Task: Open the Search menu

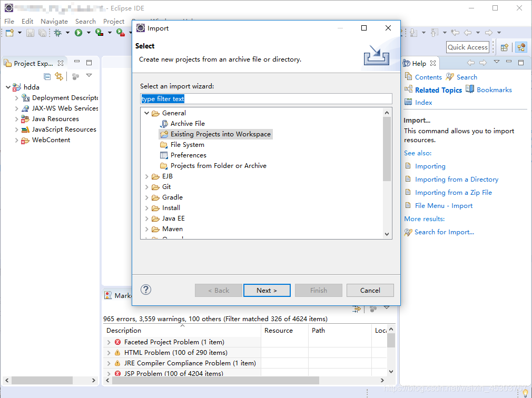Action: (x=85, y=22)
